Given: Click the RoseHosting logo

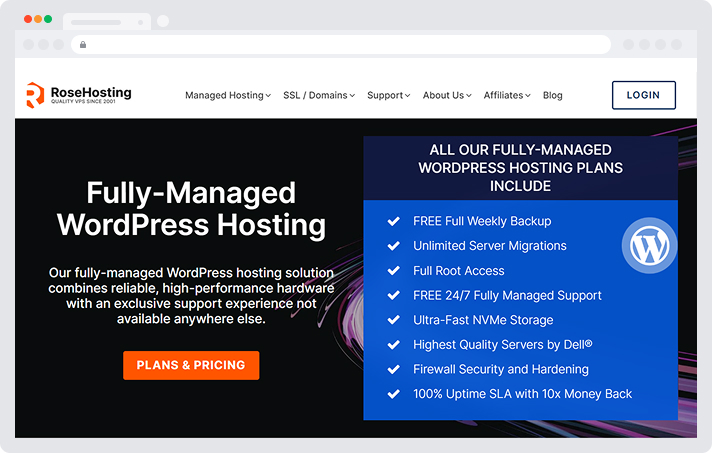Looking at the screenshot, I should (x=79, y=95).
